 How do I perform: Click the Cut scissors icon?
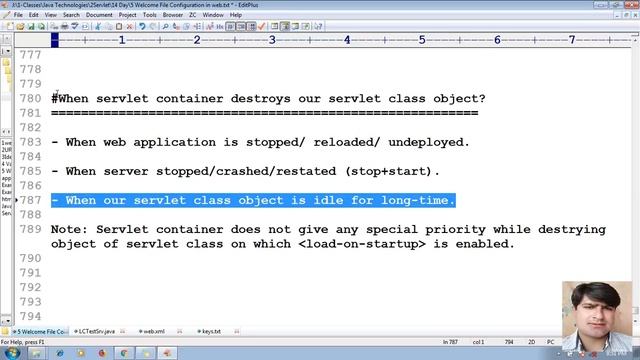pyautogui.click(x=97, y=27)
